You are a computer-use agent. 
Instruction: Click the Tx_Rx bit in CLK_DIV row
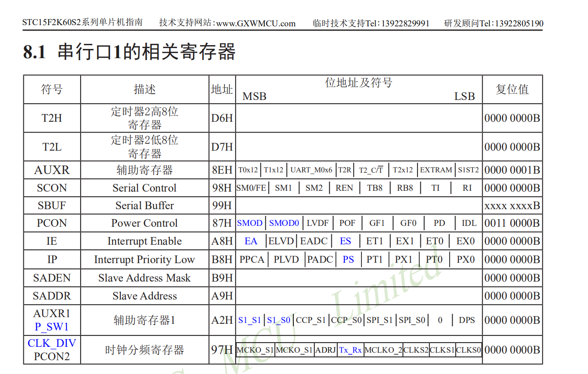click(x=350, y=350)
